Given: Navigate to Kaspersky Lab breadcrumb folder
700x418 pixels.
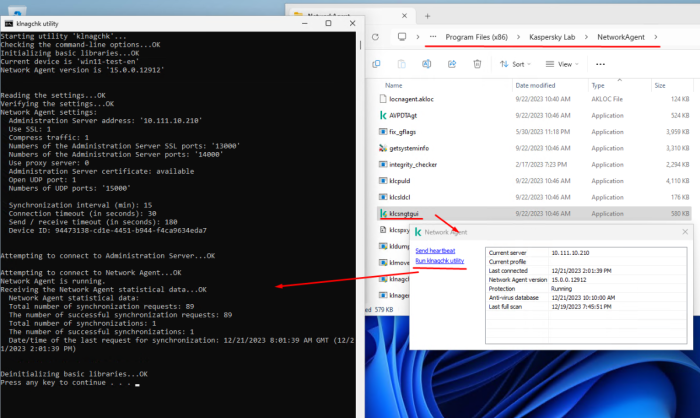Looking at the screenshot, I should click(547, 37).
